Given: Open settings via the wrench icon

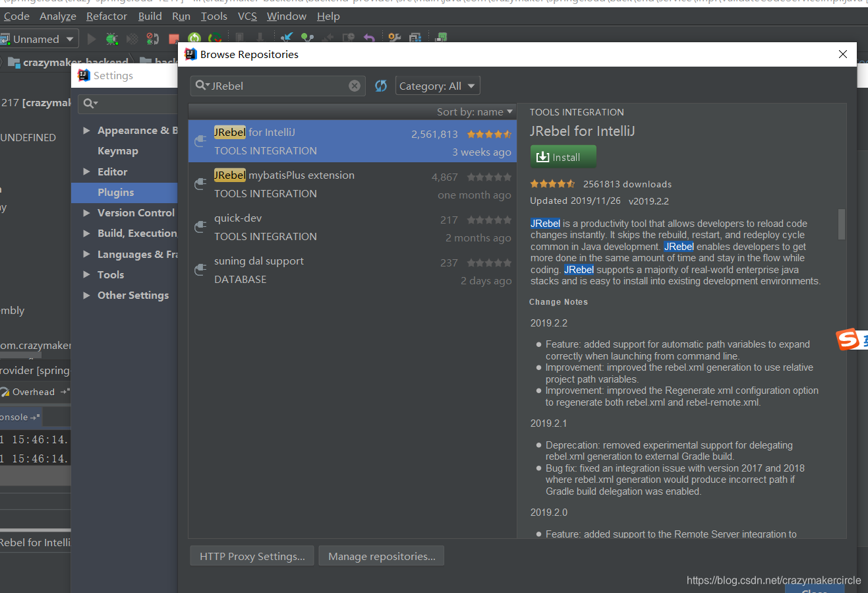Looking at the screenshot, I should coord(394,39).
